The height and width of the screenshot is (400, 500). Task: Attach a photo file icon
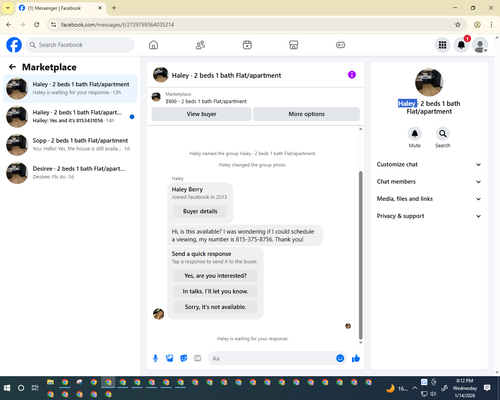tap(170, 358)
